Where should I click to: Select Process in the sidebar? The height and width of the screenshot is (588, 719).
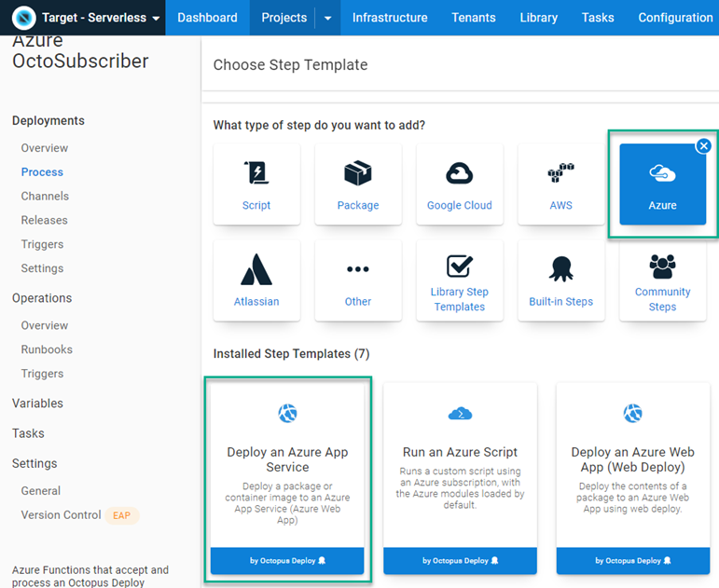click(42, 171)
